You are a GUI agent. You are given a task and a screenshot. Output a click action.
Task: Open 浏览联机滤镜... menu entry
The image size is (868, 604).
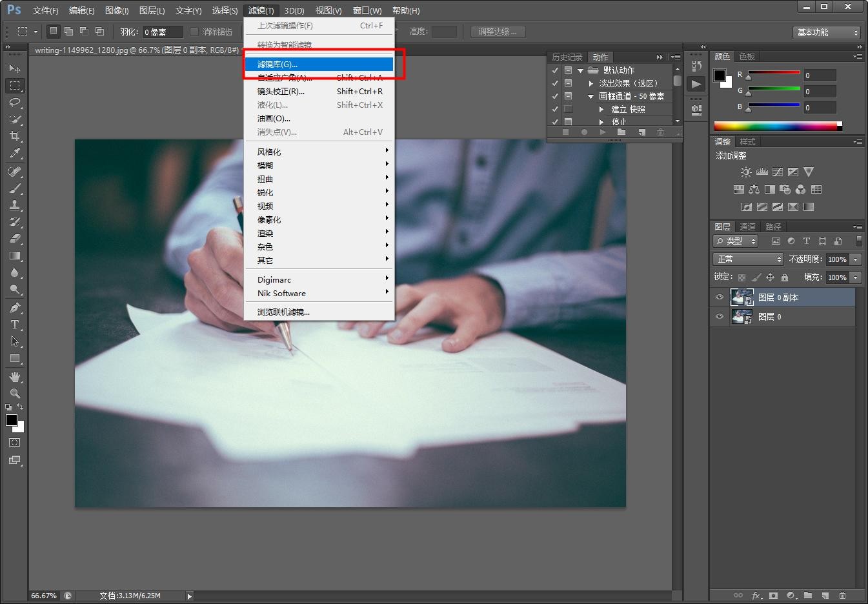pyautogui.click(x=283, y=312)
